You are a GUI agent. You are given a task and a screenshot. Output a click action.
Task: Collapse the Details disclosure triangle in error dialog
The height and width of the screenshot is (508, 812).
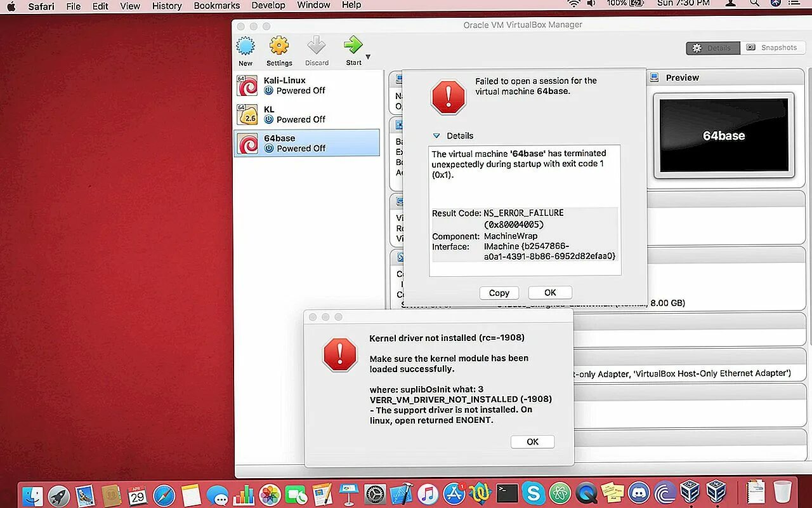pos(436,136)
